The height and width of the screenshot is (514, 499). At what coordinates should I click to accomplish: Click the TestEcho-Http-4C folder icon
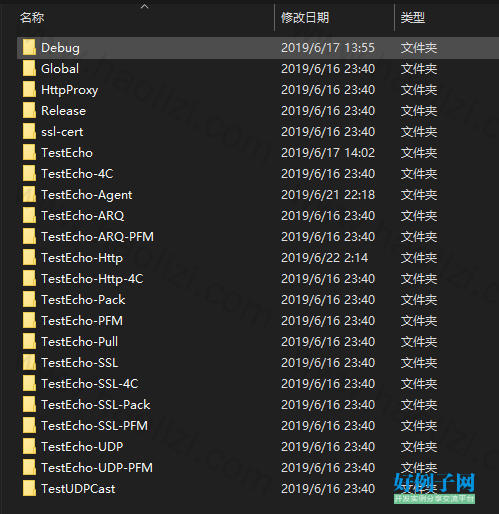29,279
